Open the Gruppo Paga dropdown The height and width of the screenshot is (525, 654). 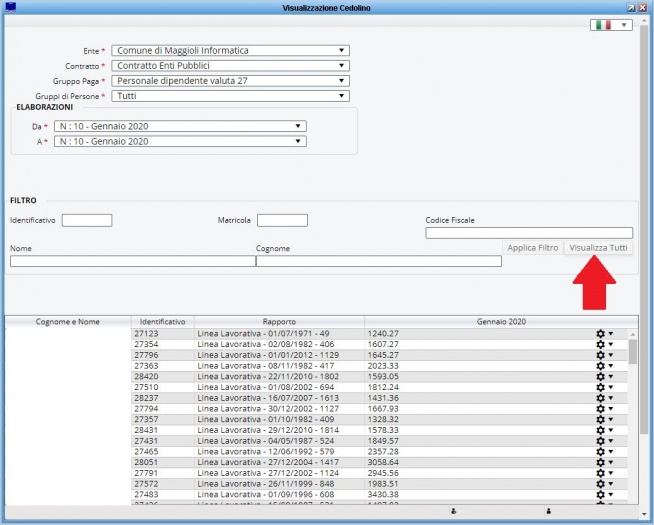click(229, 81)
